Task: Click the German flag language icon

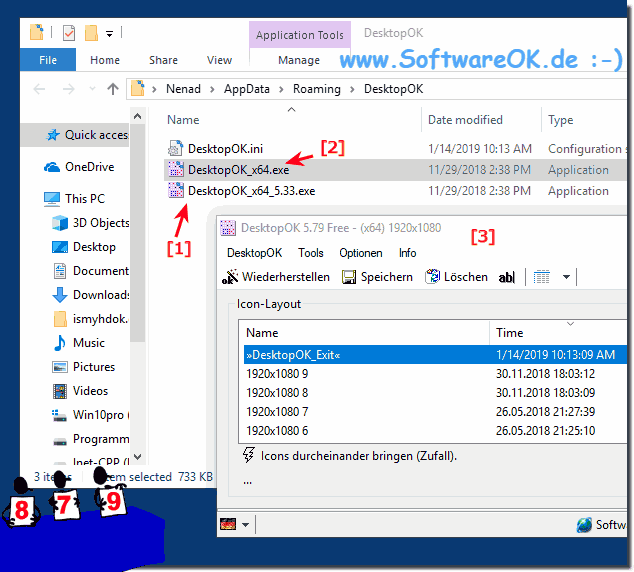Action: (228, 524)
